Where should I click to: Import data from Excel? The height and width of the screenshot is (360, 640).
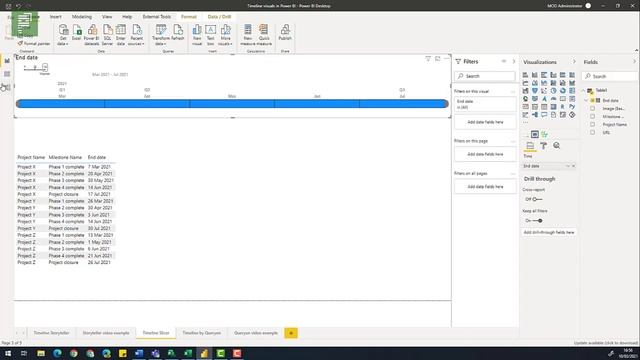(76, 33)
